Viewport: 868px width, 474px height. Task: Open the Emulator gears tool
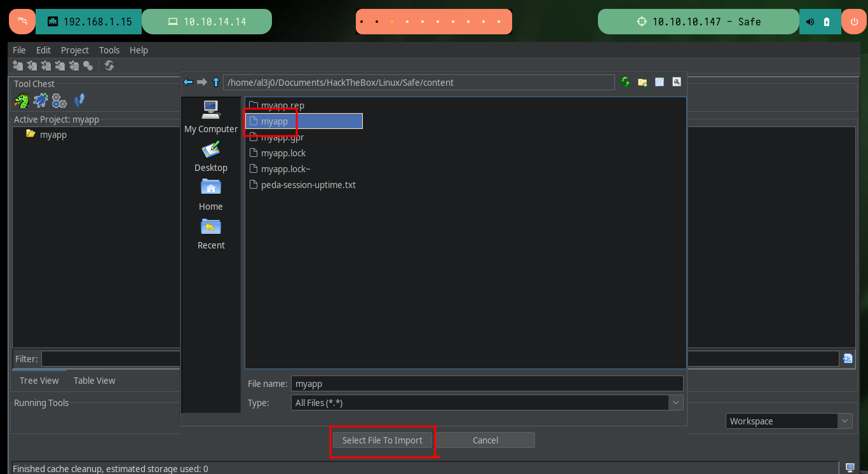(60, 100)
